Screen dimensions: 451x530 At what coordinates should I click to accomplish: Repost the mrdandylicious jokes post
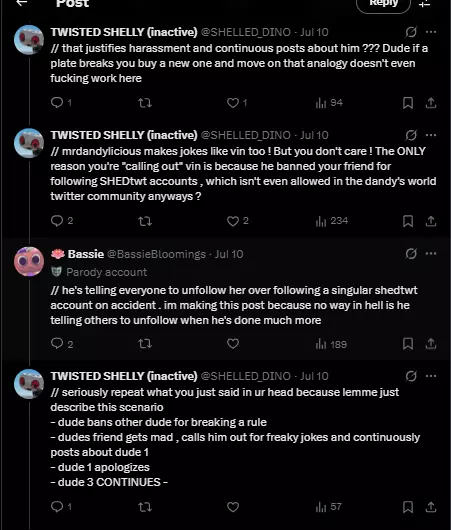145,221
